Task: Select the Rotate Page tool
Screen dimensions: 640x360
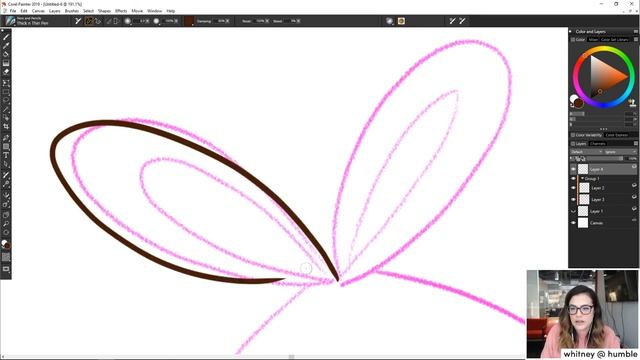Action: (x=6, y=233)
